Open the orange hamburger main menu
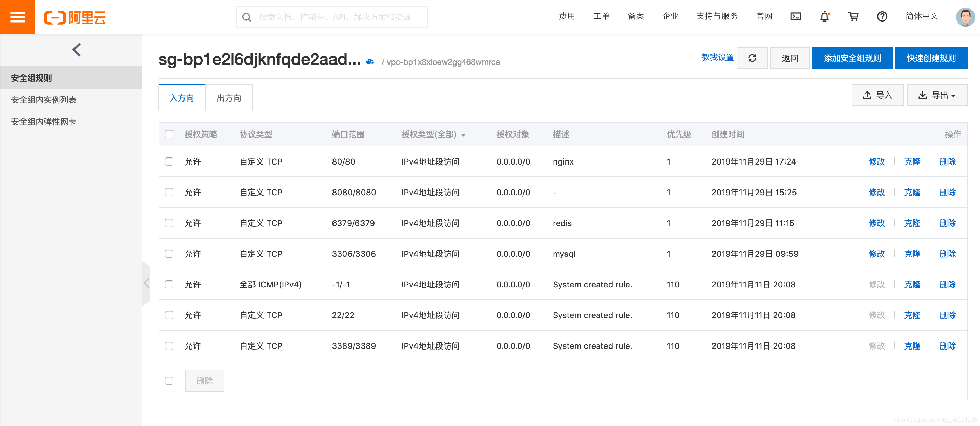Viewport: 980px width, 426px height. pos(17,17)
